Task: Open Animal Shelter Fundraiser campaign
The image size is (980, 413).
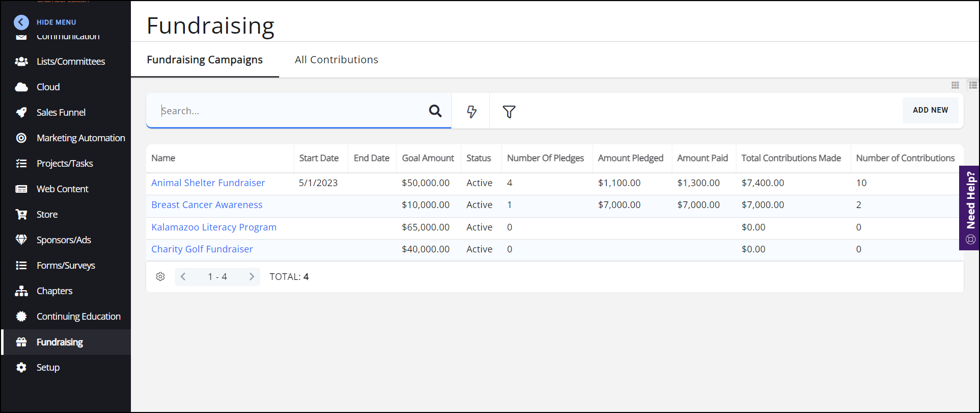Action: tap(208, 183)
